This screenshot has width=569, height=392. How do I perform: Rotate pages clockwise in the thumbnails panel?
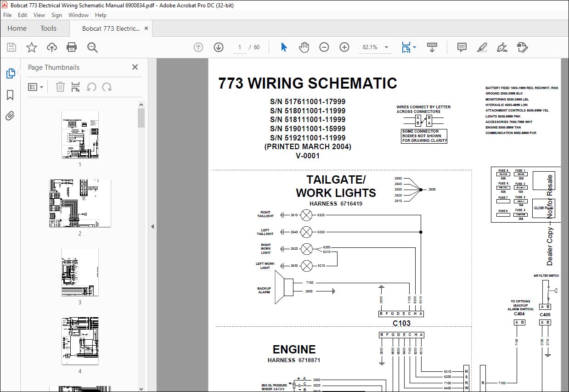107,87
